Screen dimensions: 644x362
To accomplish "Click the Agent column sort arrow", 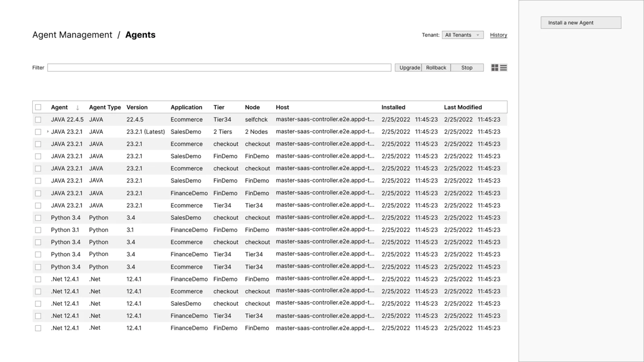I will tap(78, 107).
